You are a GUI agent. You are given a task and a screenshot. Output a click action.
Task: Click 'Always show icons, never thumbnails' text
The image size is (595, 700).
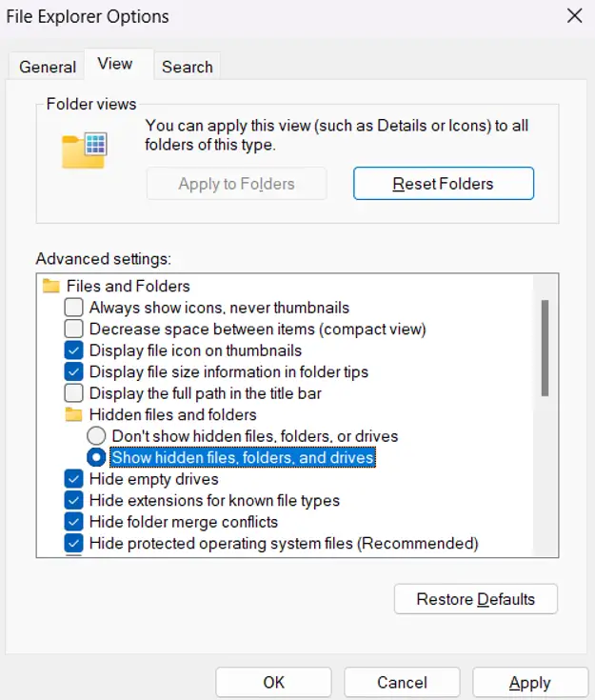pos(219,308)
